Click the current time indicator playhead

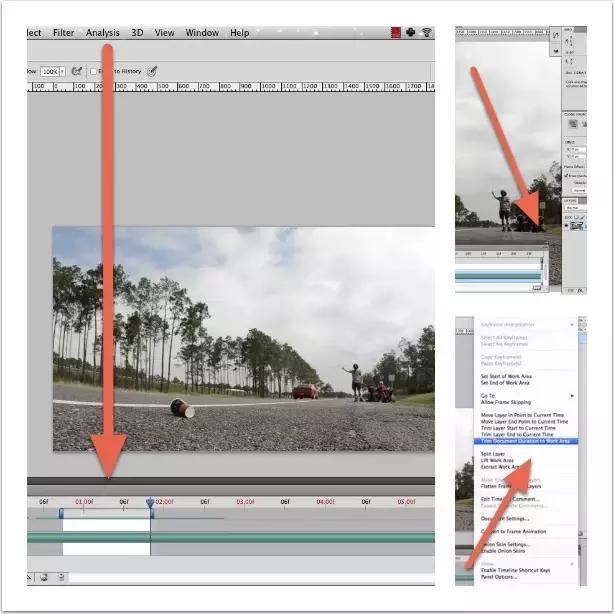(150, 503)
